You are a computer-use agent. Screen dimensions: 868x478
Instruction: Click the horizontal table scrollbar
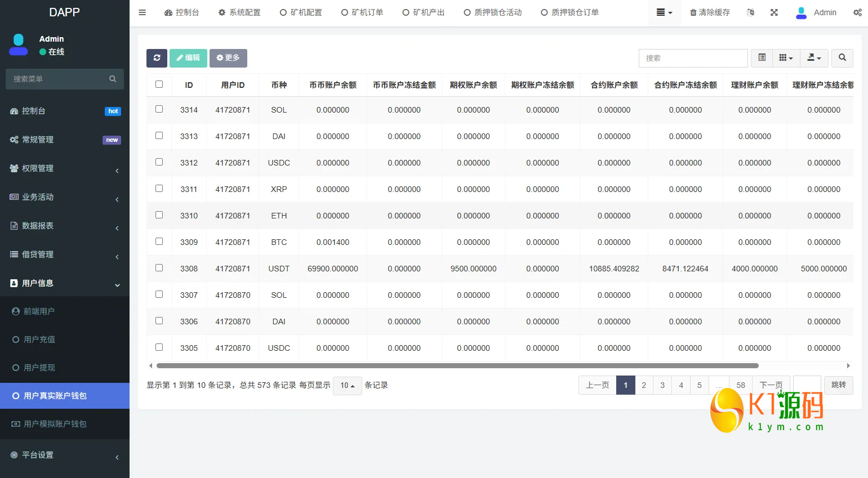click(x=457, y=365)
